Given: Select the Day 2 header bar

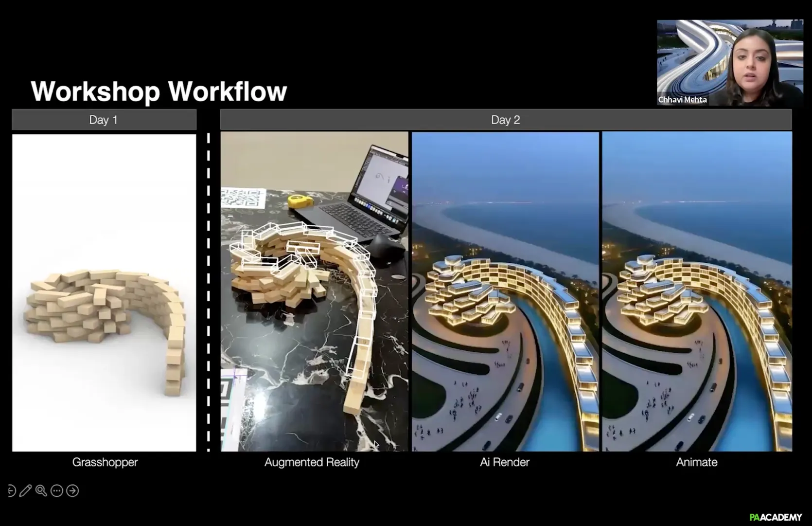Looking at the screenshot, I should (506, 120).
